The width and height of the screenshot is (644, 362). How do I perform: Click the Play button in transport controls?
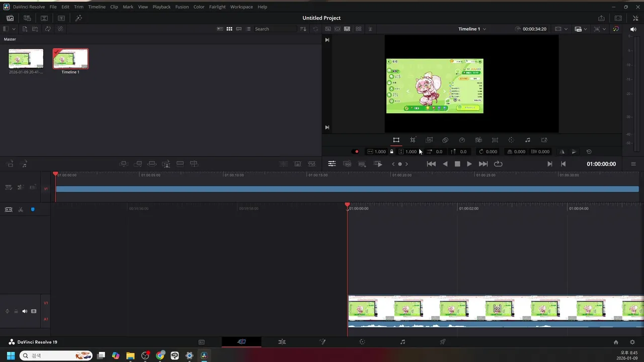tap(469, 164)
